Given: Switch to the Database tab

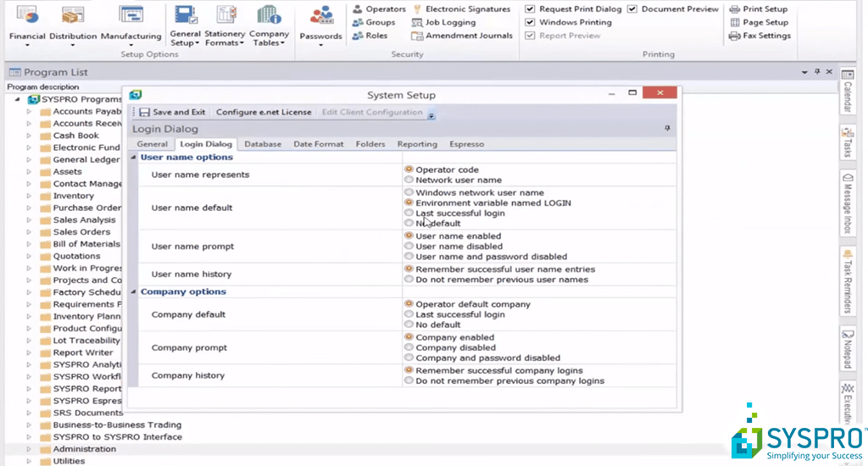Looking at the screenshot, I should pos(263,144).
